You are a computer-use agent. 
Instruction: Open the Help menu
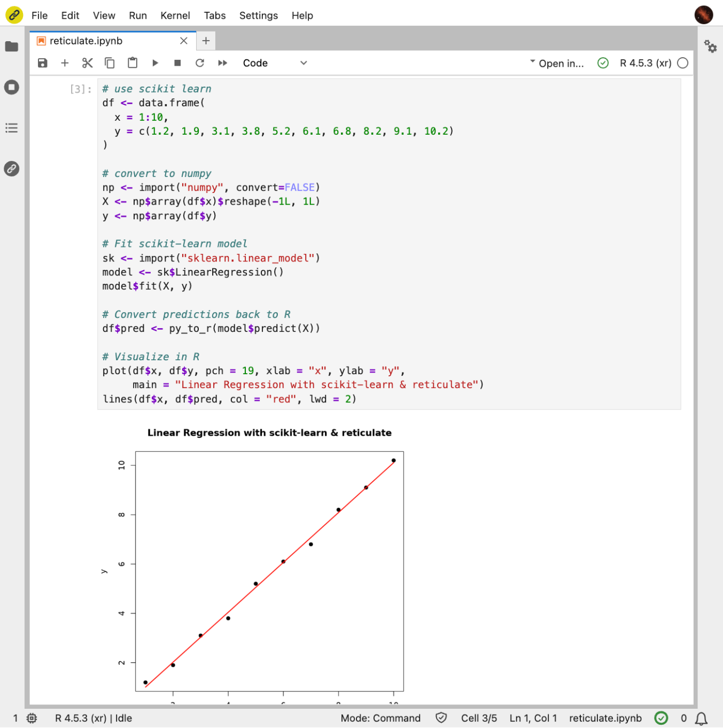tap(302, 16)
